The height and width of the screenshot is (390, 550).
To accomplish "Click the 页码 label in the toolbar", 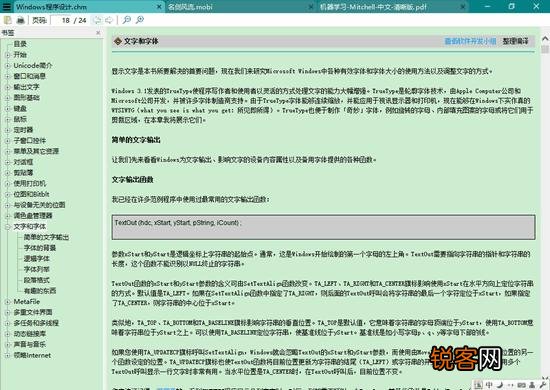I will pyautogui.click(x=39, y=20).
